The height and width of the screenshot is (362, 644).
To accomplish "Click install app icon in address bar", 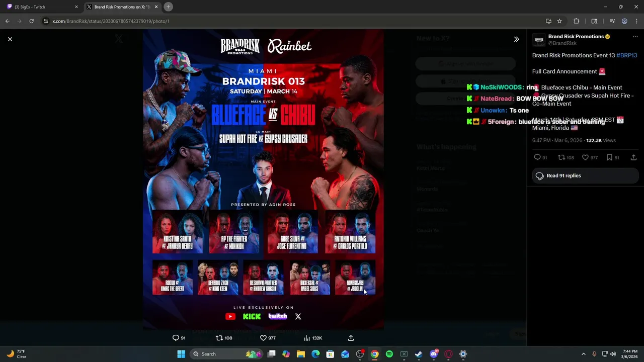I will (x=548, y=21).
